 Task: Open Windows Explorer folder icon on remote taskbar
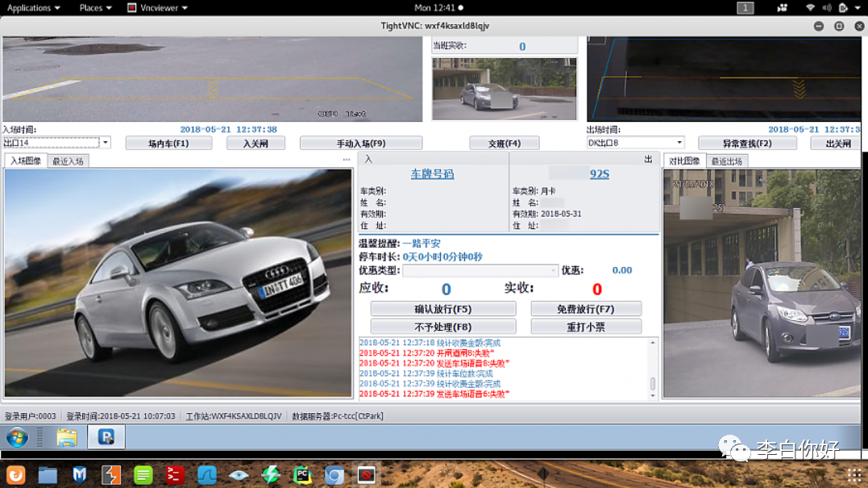[67, 438]
